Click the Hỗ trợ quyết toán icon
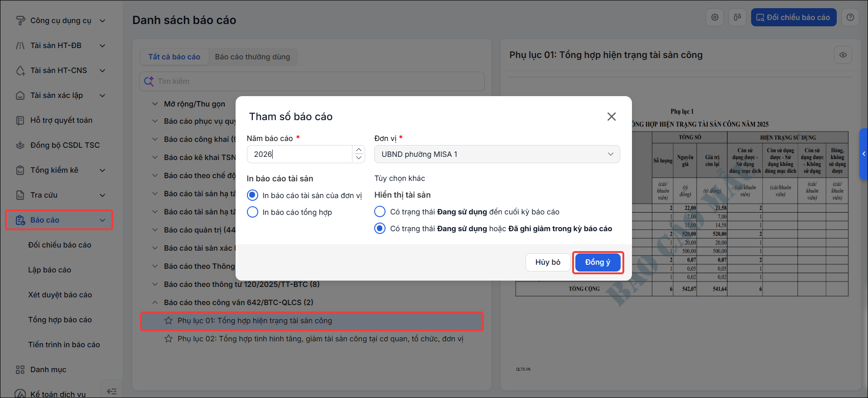Image resolution: width=868 pixels, height=398 pixels. pos(20,120)
